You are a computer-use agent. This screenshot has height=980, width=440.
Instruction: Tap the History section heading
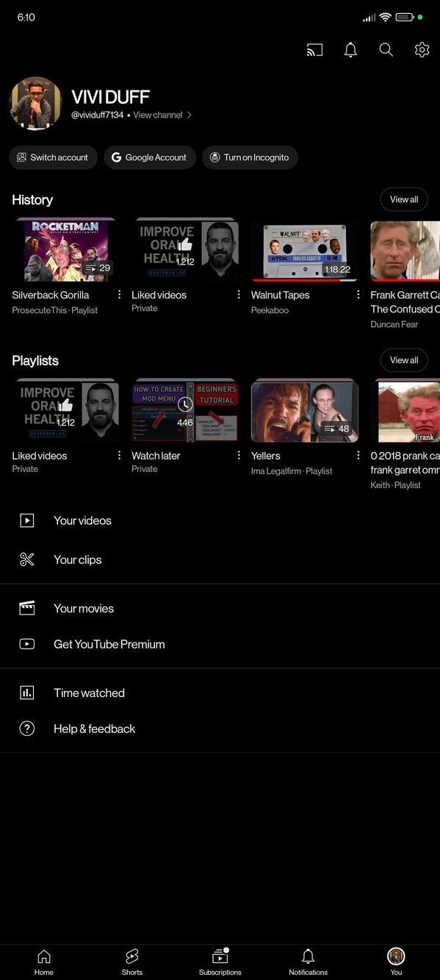point(32,200)
